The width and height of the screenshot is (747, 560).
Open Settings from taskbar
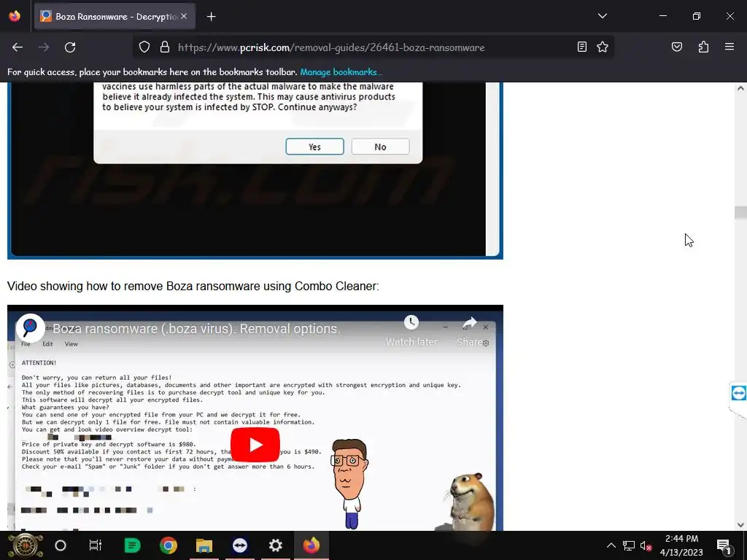[x=275, y=545]
